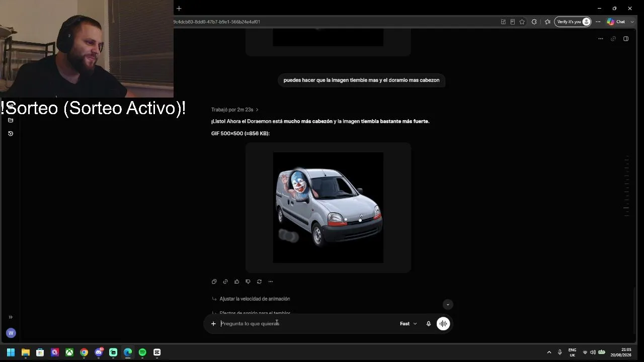
Task: Give the response a thumbs down
Action: [248, 282]
